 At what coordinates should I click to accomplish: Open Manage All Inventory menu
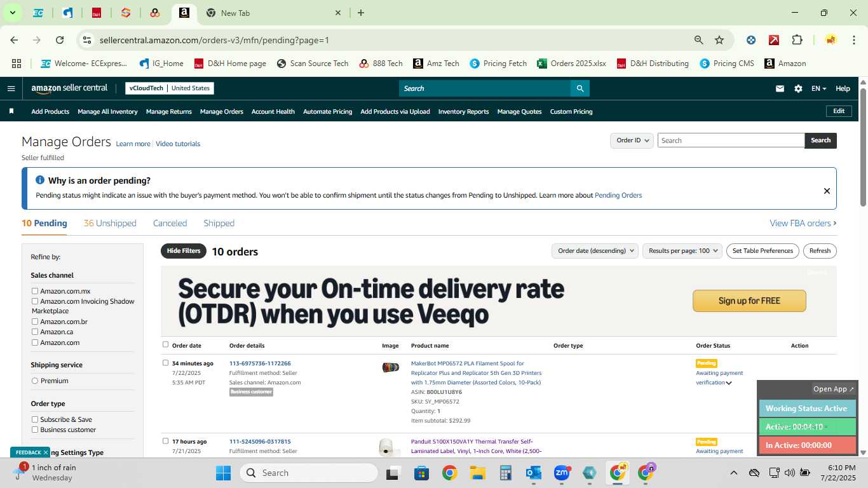coord(107,111)
